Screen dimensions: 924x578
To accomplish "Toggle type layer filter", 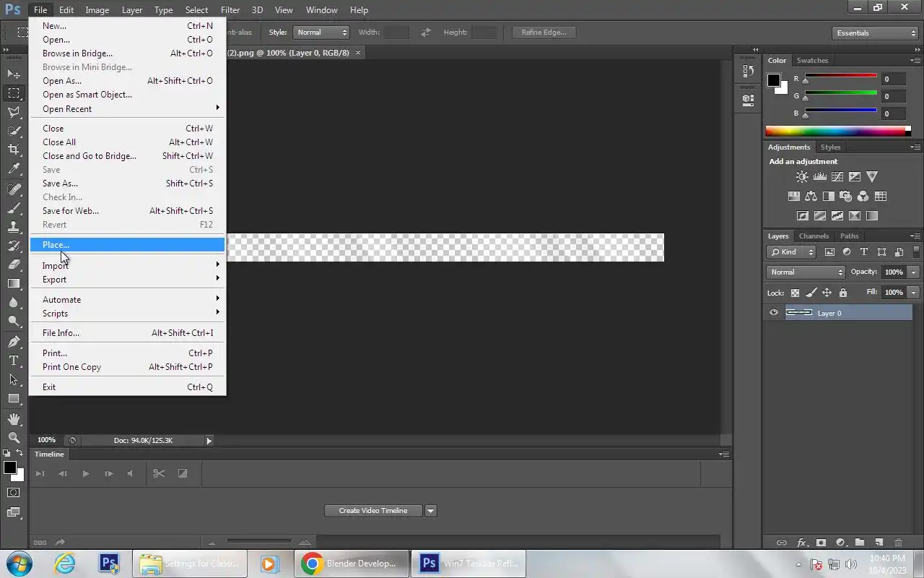I will click(x=864, y=252).
